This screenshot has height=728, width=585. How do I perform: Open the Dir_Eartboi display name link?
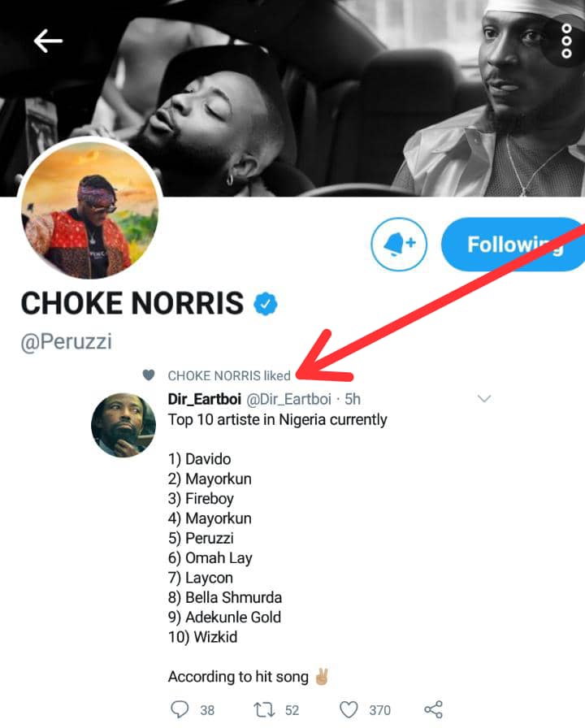pos(204,399)
